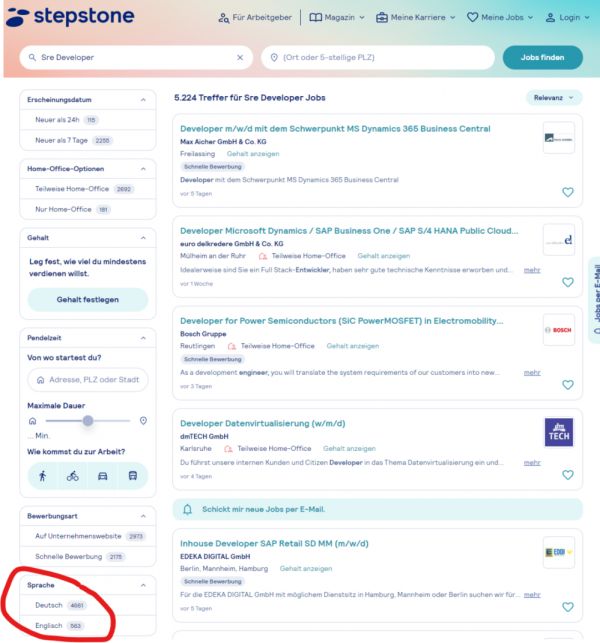Choose car as commute mode
Screen dimensions: 600x643
pyautogui.click(x=103, y=476)
